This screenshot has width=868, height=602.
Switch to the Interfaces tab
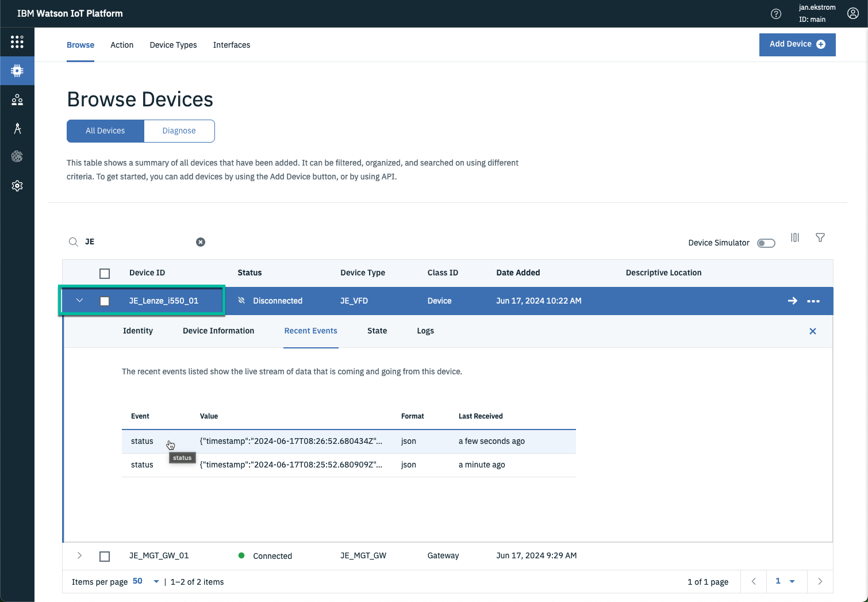tap(232, 45)
